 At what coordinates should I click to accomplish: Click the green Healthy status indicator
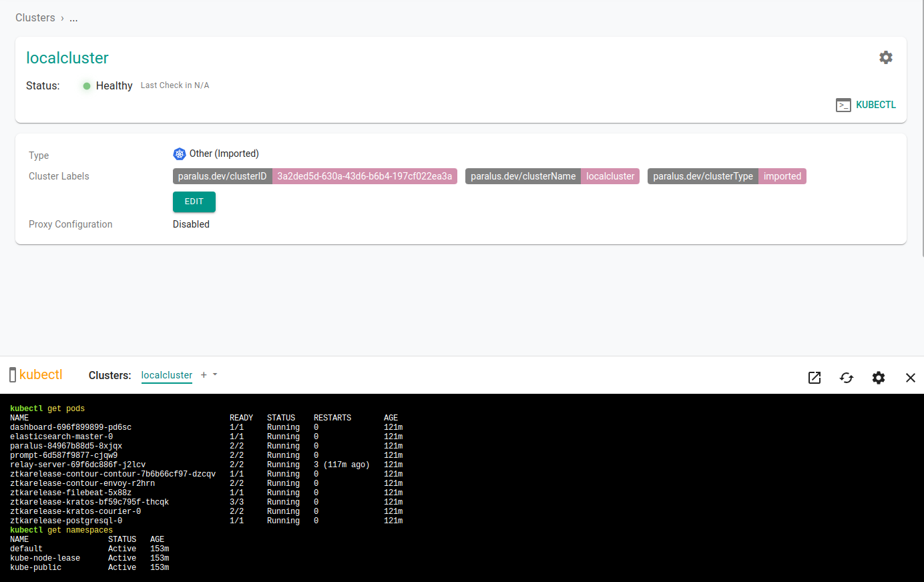(87, 85)
